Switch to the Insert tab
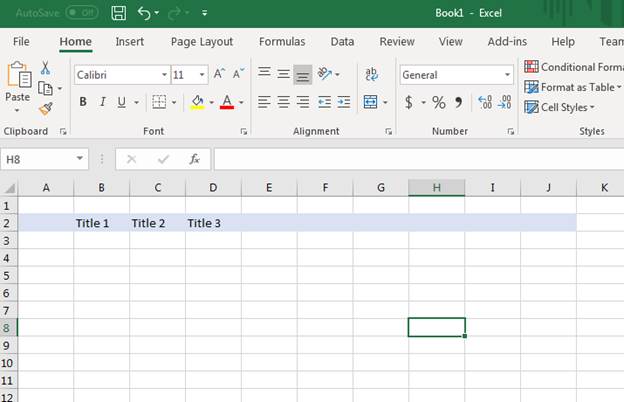Image resolution: width=624 pixels, height=402 pixels. coord(130,41)
